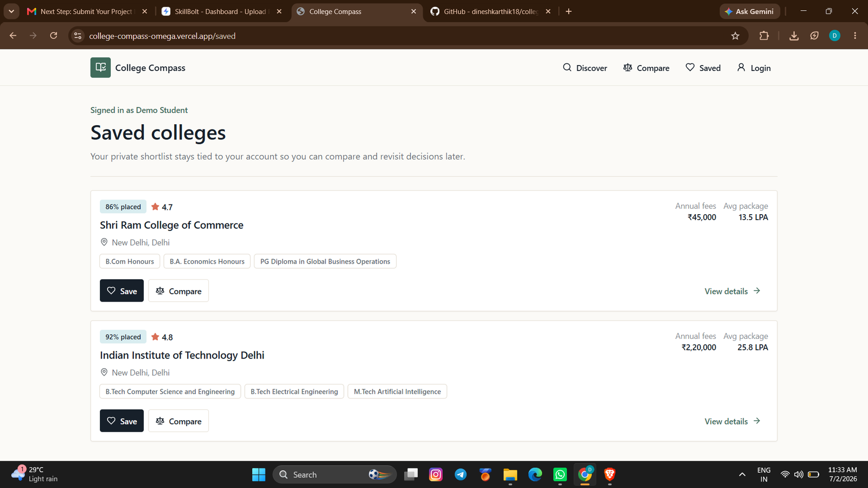The height and width of the screenshot is (488, 868).
Task: Click the location pin for IIT Delhi
Action: [104, 373]
